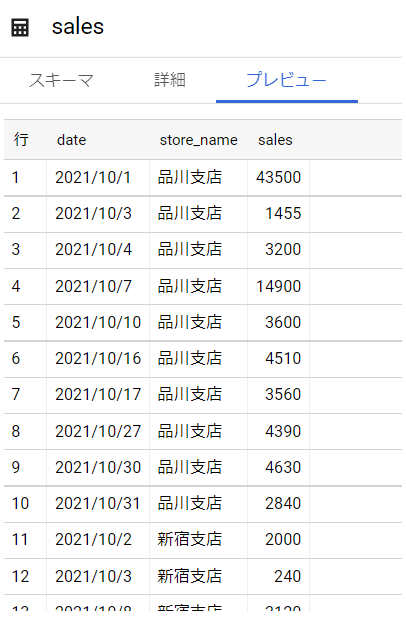Click the date column header

71,140
